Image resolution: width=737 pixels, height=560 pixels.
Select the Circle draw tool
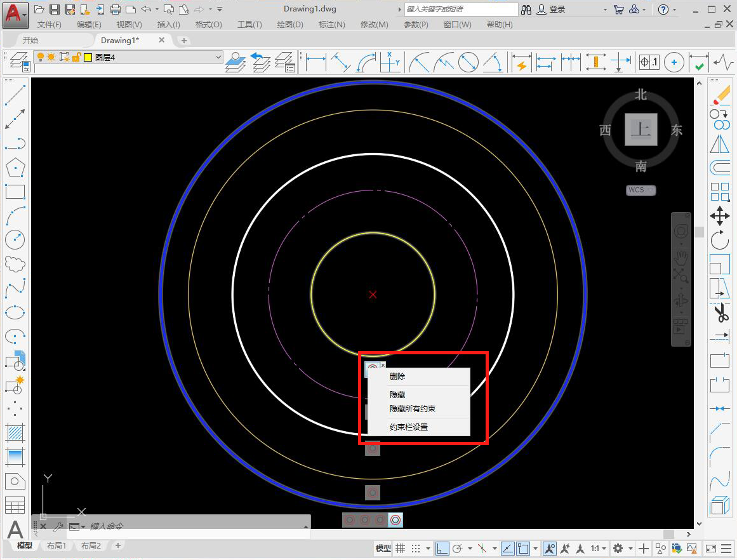coord(15,240)
